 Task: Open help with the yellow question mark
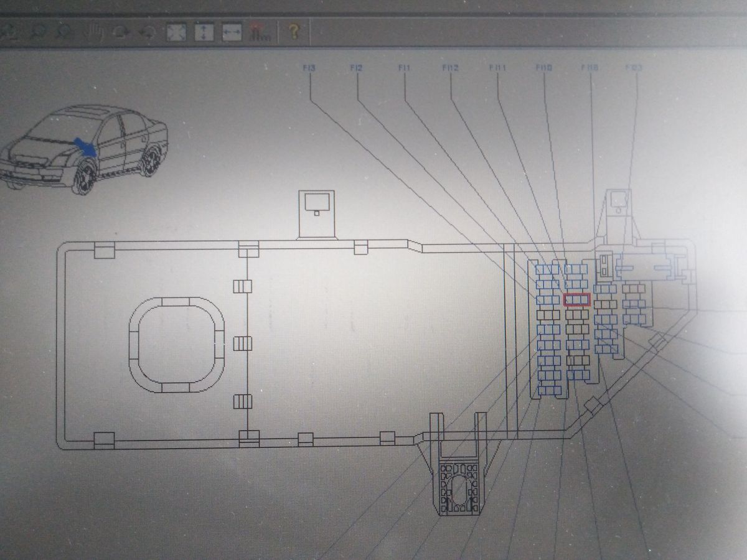[294, 32]
